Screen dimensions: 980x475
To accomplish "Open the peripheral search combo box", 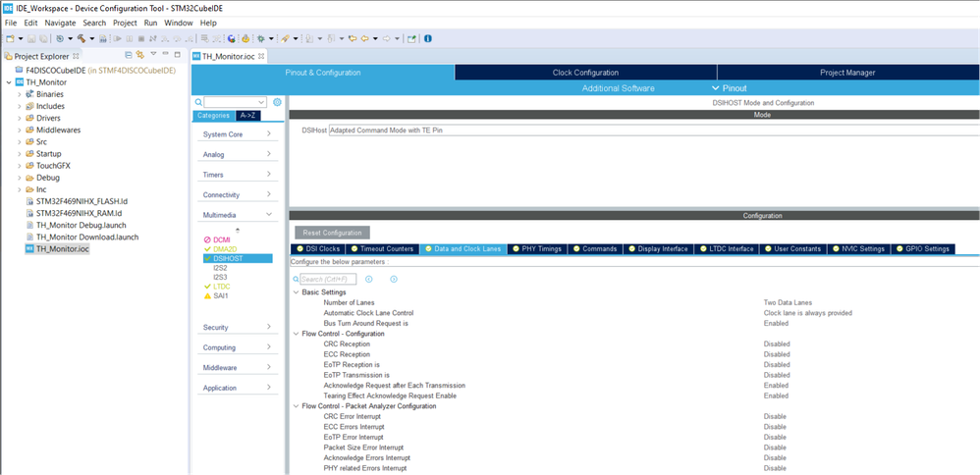I will (235, 102).
